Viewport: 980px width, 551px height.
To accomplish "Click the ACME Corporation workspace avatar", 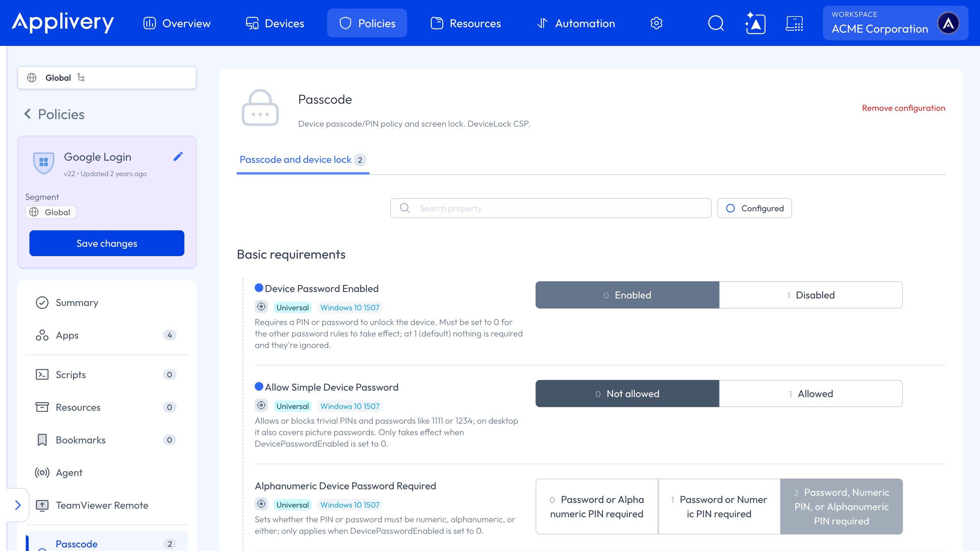I will click(x=948, y=23).
